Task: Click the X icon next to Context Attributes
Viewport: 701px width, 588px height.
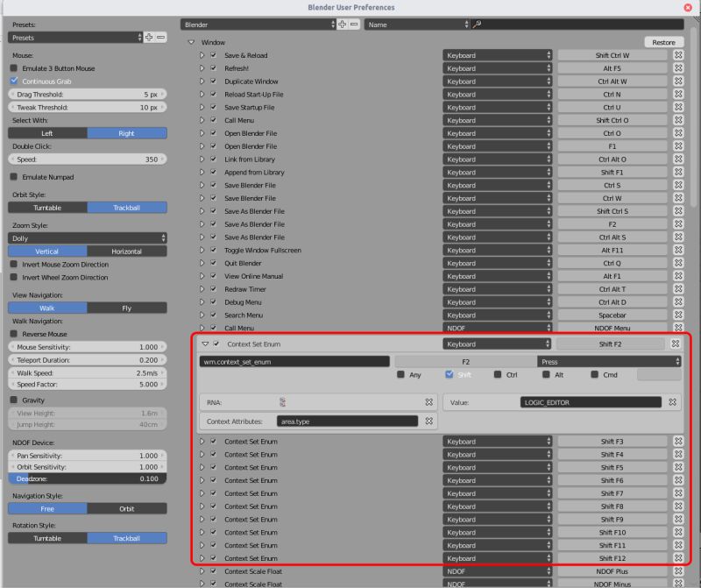Action: 428,421
